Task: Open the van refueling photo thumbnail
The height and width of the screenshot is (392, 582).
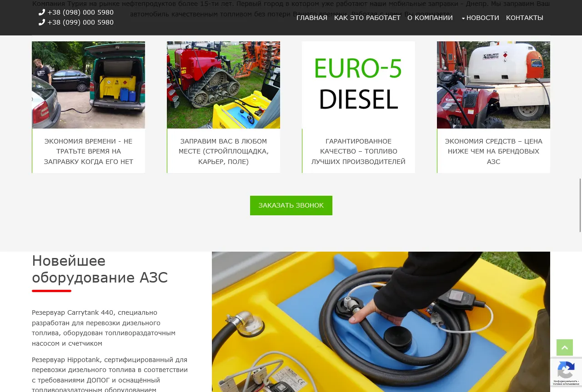Action: pos(88,85)
